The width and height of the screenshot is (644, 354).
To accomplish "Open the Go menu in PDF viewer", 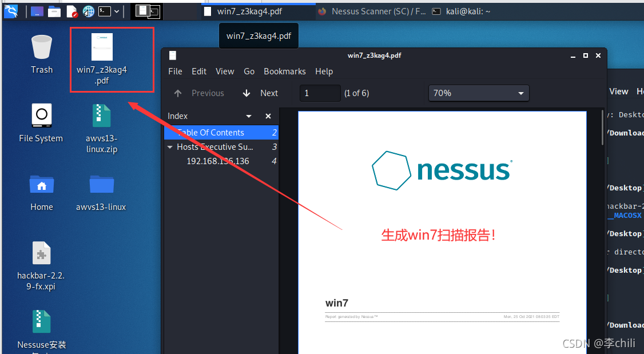I will coord(249,71).
